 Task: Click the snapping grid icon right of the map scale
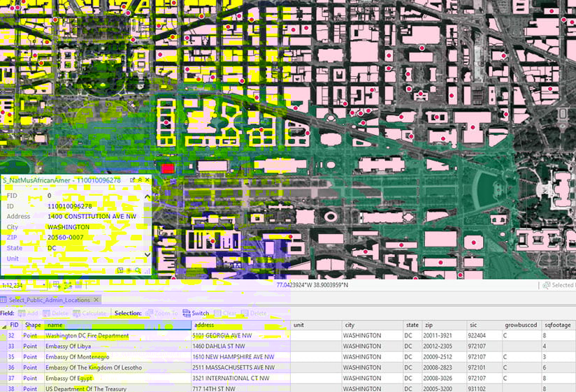57,285
